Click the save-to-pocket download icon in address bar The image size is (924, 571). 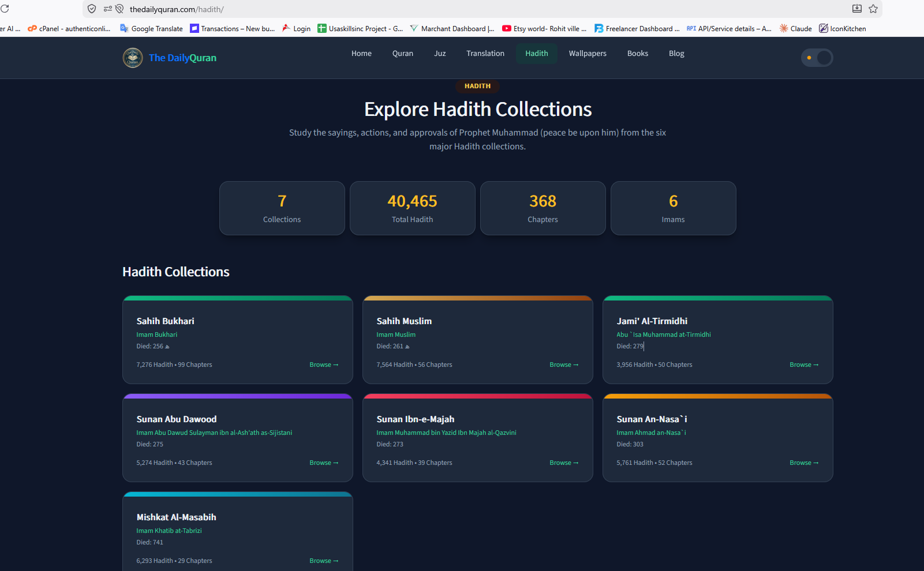[857, 9]
